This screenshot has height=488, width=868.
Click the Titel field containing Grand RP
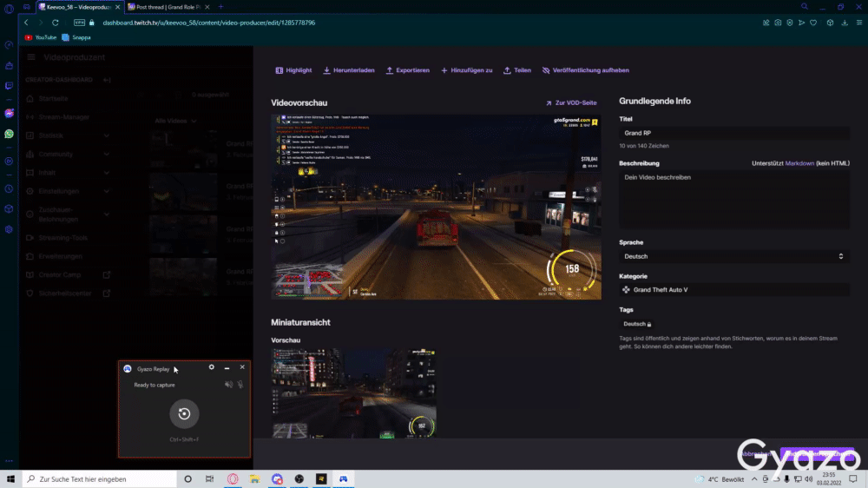(734, 133)
